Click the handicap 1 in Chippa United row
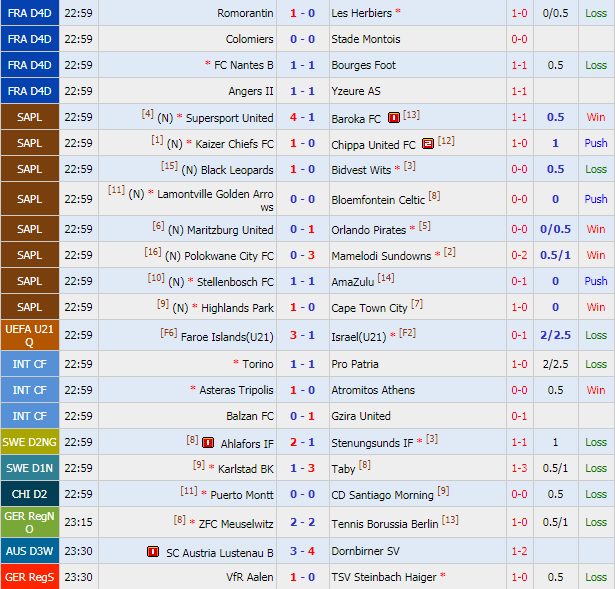Screen dimensions: 615x589 (555, 143)
